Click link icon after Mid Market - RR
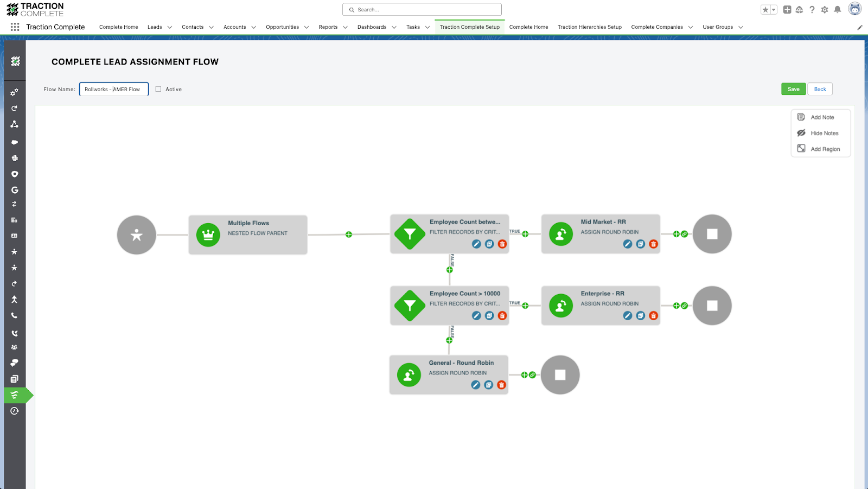The width and height of the screenshot is (868, 489). pyautogui.click(x=685, y=234)
